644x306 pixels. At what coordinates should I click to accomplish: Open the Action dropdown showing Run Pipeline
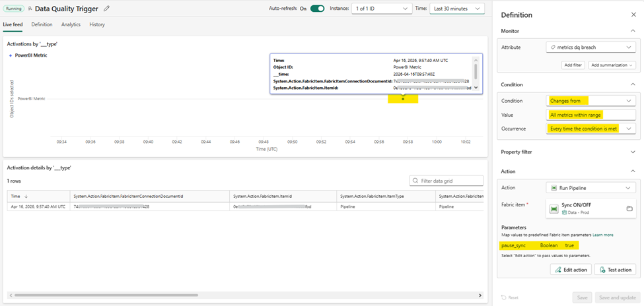tap(591, 187)
